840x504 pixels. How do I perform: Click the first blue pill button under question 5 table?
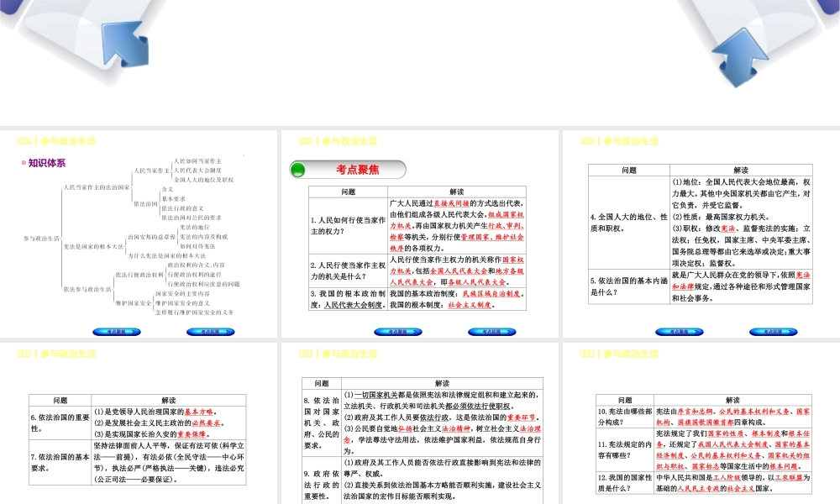click(x=680, y=332)
